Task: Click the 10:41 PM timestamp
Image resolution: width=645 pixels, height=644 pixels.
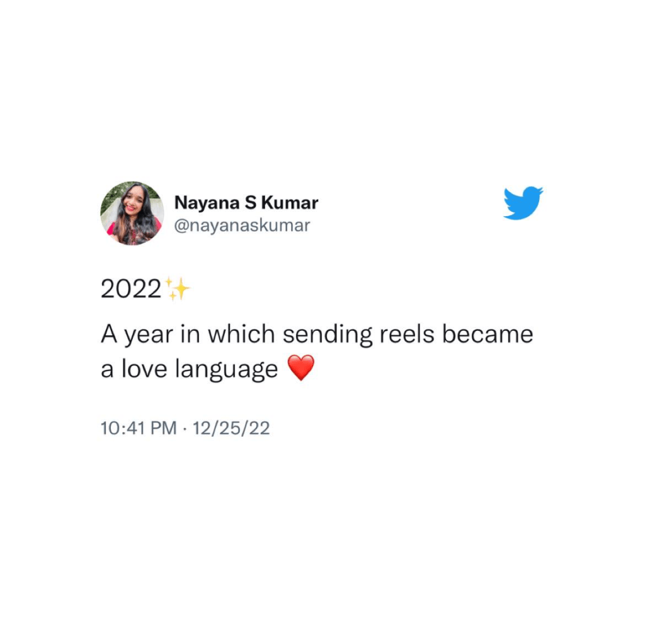Action: [139, 428]
